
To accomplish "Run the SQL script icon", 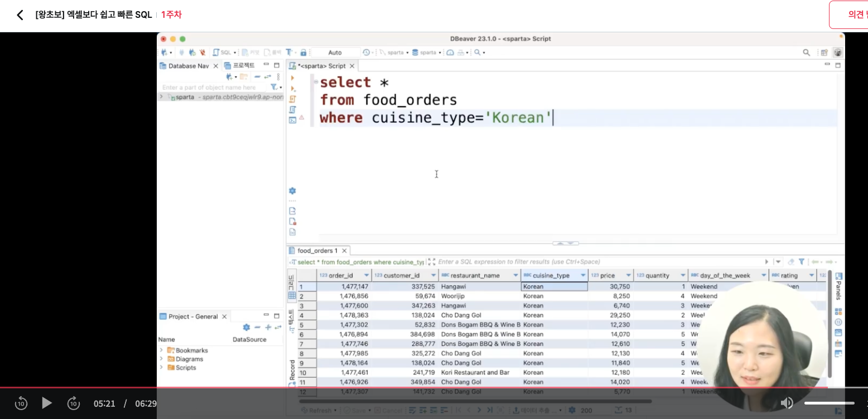I will (x=293, y=99).
